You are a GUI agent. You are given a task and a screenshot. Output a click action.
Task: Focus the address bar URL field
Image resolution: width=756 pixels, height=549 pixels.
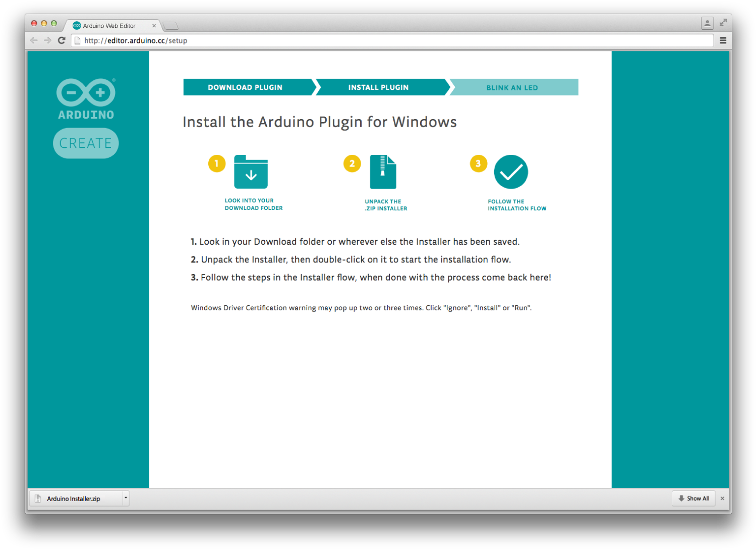click(x=393, y=40)
